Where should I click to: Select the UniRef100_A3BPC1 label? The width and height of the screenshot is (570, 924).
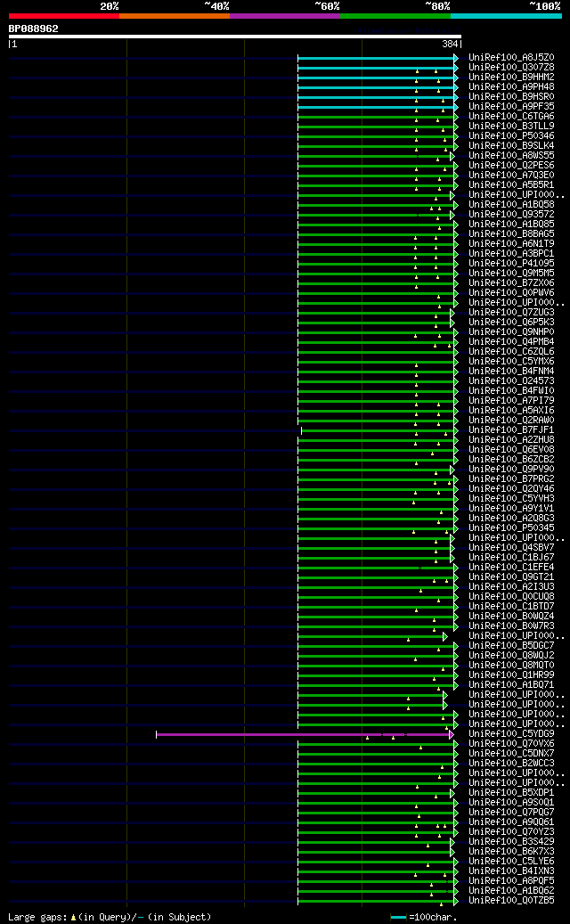[x=511, y=253]
